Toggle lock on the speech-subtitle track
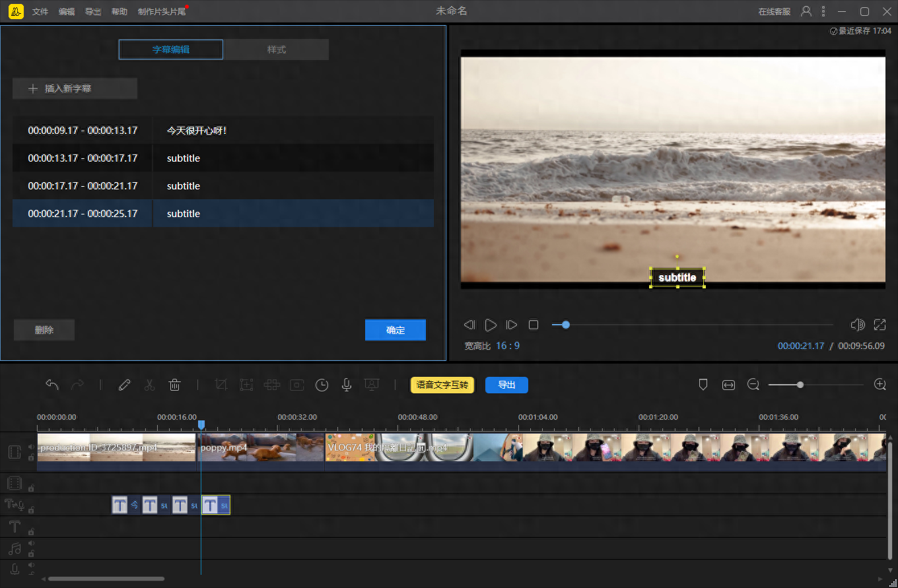The image size is (898, 588). click(31, 510)
